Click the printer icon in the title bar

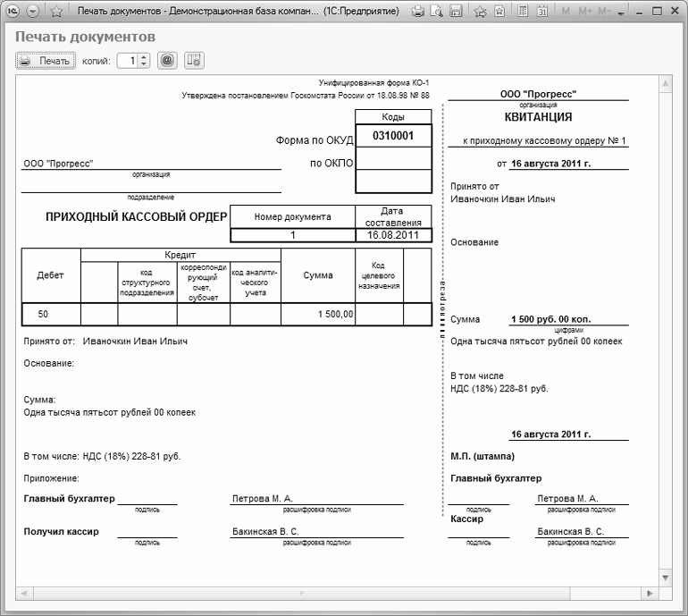[418, 13]
